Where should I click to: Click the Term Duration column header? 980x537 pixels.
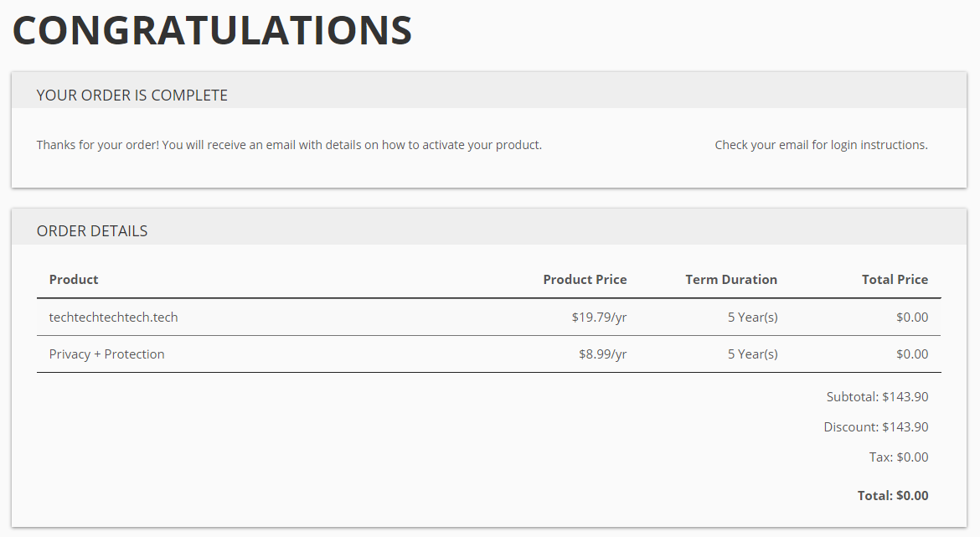[x=730, y=280]
